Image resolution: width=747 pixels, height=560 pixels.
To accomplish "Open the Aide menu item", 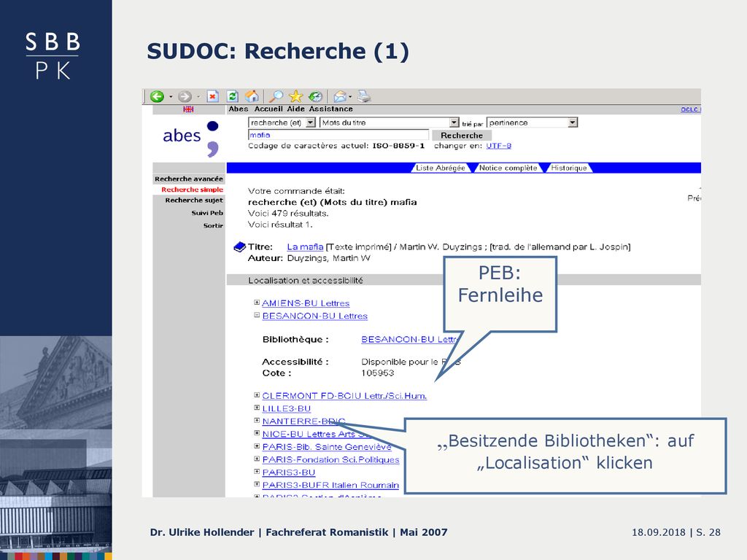I will (296, 109).
